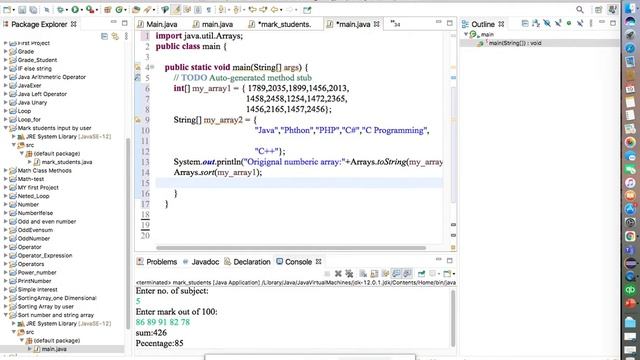Viewport: 640px width, 360px height.
Task: Click Package Explorer vertical scrollbar
Action: click(128, 233)
